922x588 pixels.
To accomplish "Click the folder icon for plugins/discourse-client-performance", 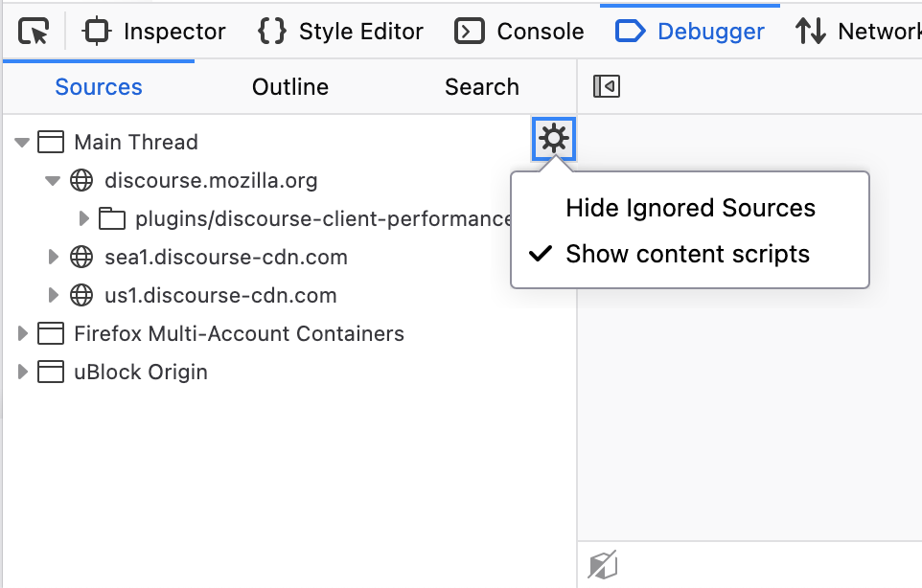I will pos(113,219).
